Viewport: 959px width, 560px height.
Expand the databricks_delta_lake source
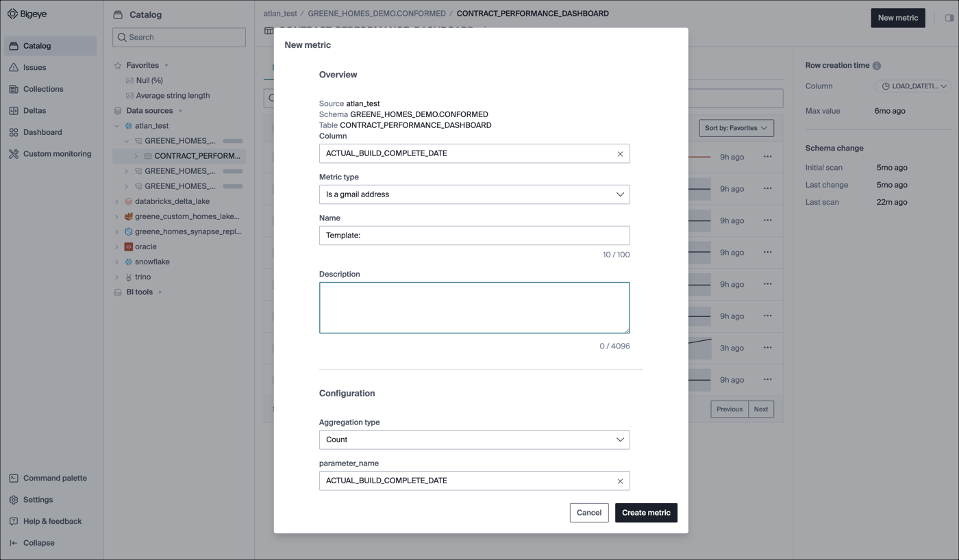[116, 201]
